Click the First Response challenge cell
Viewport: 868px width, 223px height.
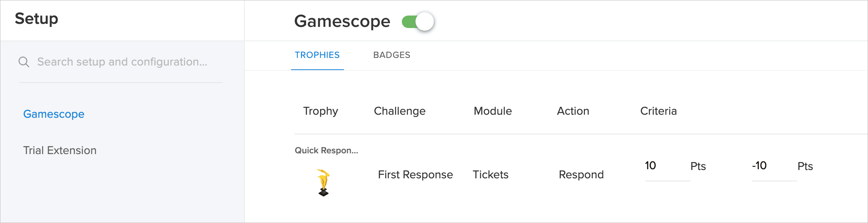point(415,175)
